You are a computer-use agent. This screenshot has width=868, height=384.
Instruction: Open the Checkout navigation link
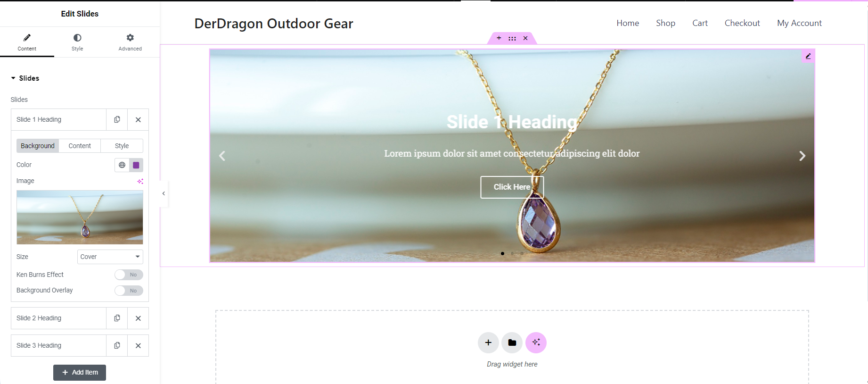coord(742,23)
